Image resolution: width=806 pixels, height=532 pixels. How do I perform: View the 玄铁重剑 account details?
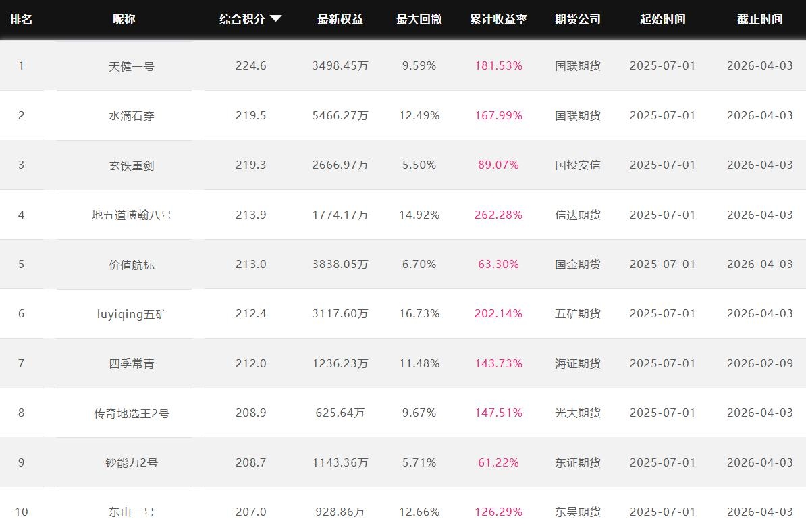tap(132, 165)
